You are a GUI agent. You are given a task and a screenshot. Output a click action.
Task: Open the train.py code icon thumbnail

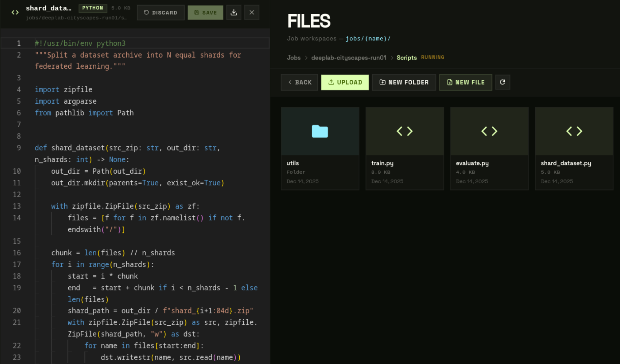[x=405, y=131]
